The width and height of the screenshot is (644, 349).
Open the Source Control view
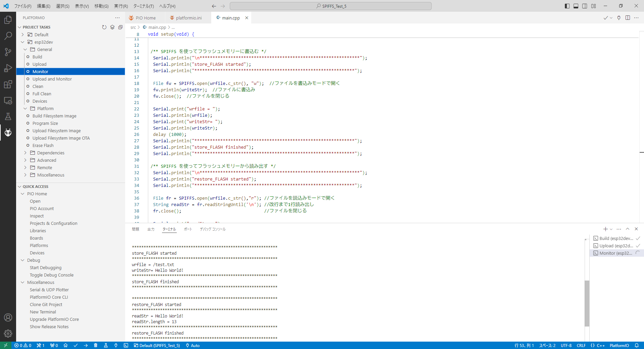8,52
